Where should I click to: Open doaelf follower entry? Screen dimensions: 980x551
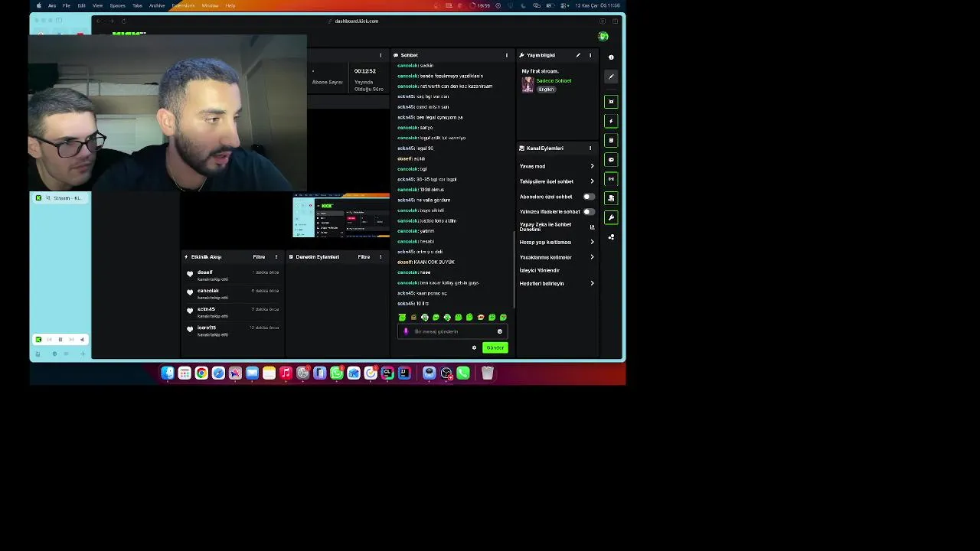coord(233,275)
